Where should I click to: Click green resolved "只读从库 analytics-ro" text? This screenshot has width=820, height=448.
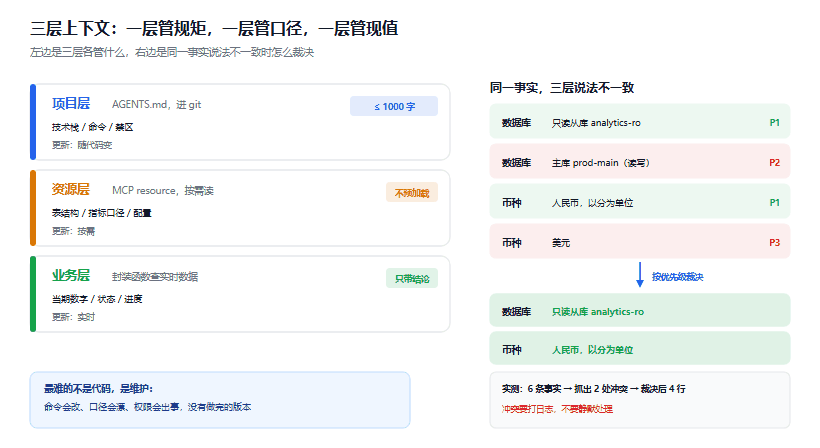598,312
